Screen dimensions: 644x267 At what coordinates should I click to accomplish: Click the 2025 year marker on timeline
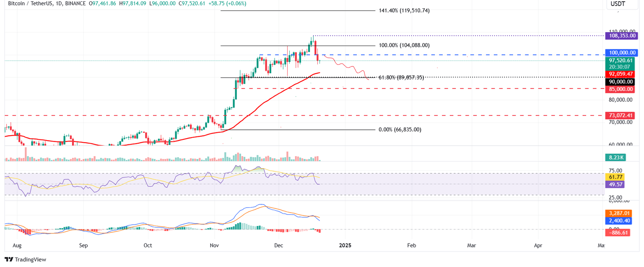[345, 246]
